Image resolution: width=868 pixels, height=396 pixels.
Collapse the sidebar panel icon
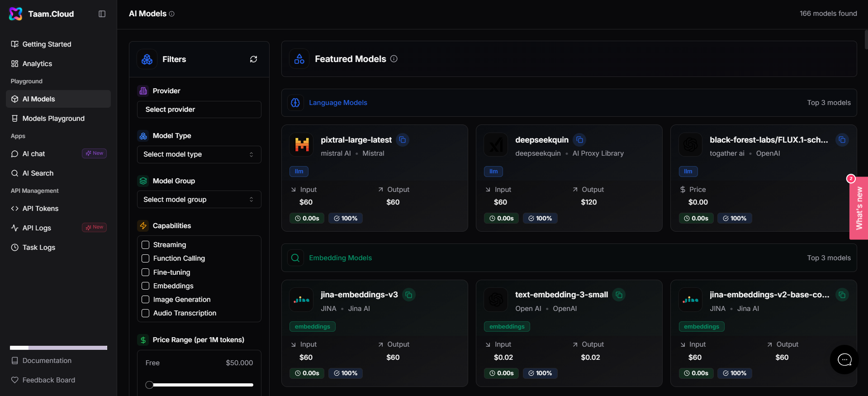point(102,14)
